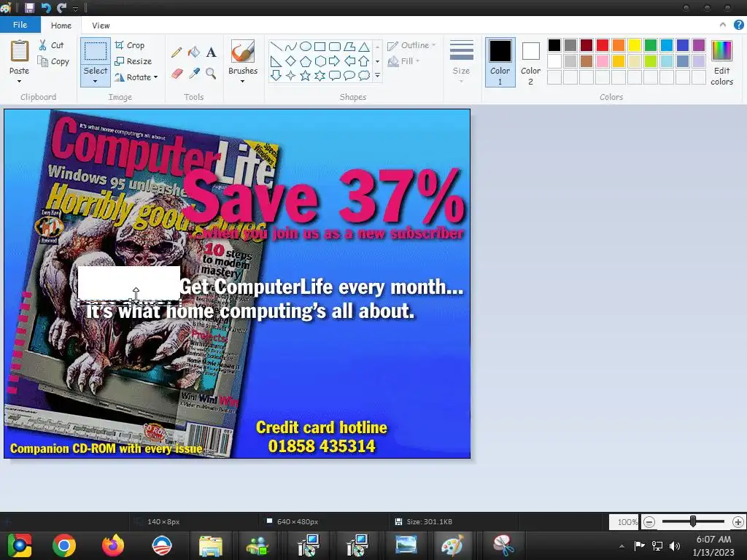The width and height of the screenshot is (747, 560).
Task: Click the Save icon in title bar
Action: (29, 7)
